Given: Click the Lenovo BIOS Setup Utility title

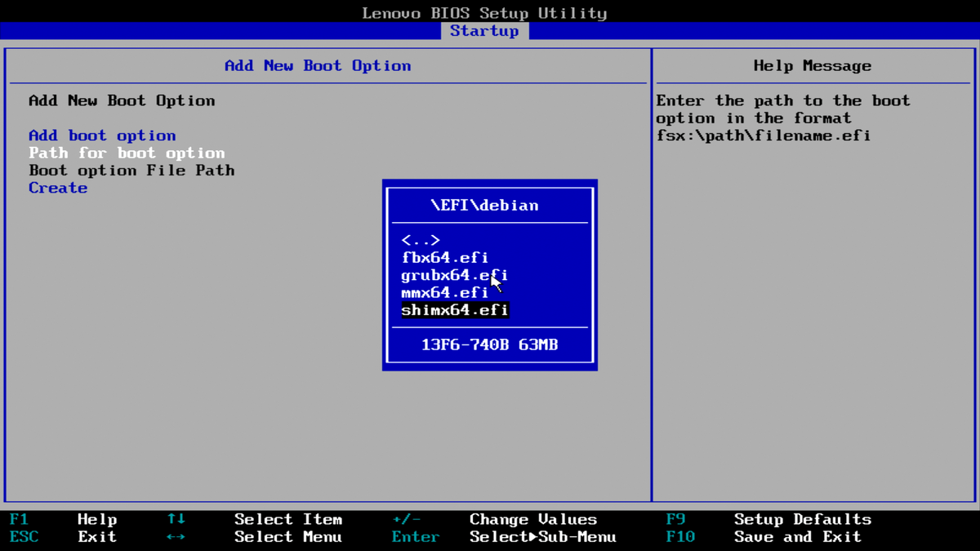Looking at the screenshot, I should pos(484,13).
